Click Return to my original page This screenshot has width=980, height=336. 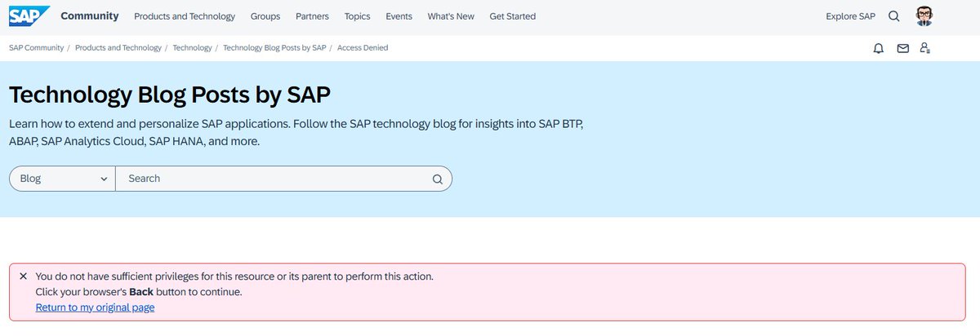tap(95, 307)
